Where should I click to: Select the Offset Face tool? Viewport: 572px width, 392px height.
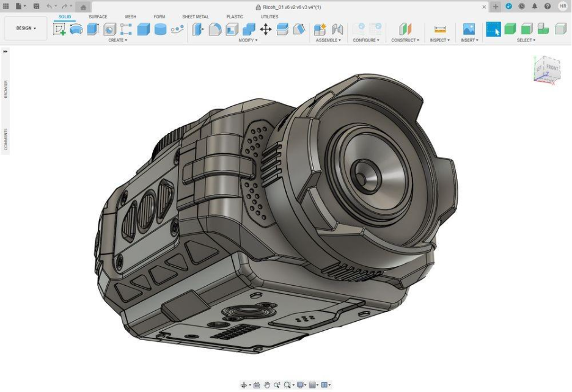point(282,29)
